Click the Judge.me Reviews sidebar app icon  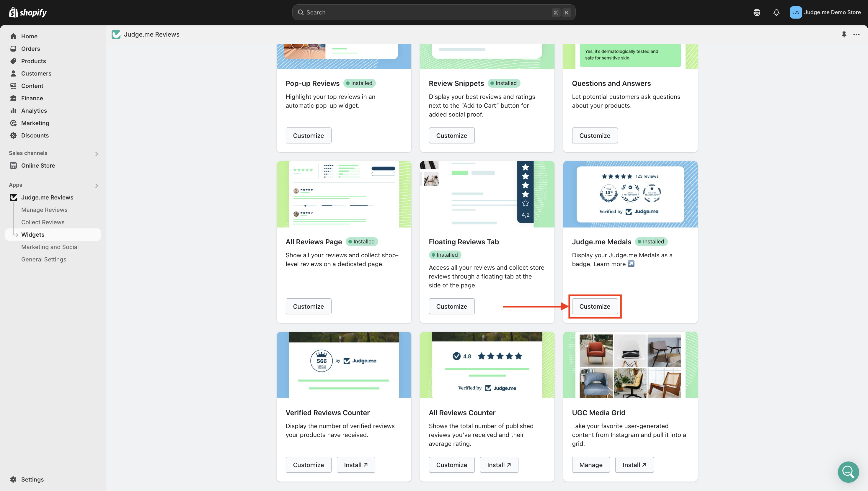(x=13, y=197)
